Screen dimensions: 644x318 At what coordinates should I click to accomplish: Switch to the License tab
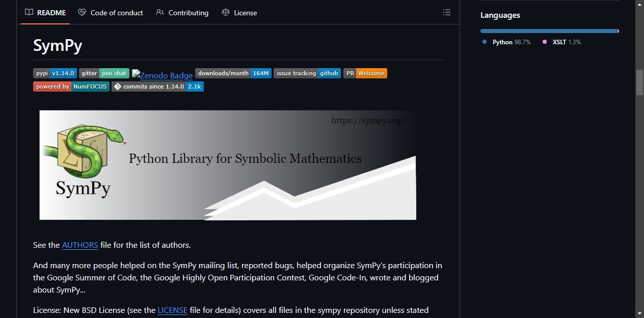pos(239,13)
